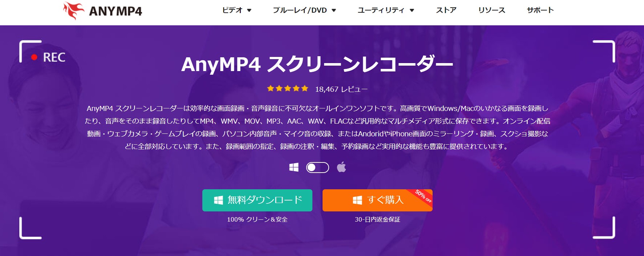Expand the ビデオ menu arrow
This screenshot has height=256, width=644.
[x=249, y=11]
